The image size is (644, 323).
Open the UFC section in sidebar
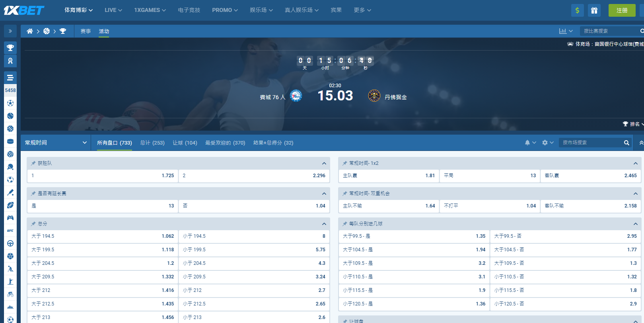click(10, 231)
